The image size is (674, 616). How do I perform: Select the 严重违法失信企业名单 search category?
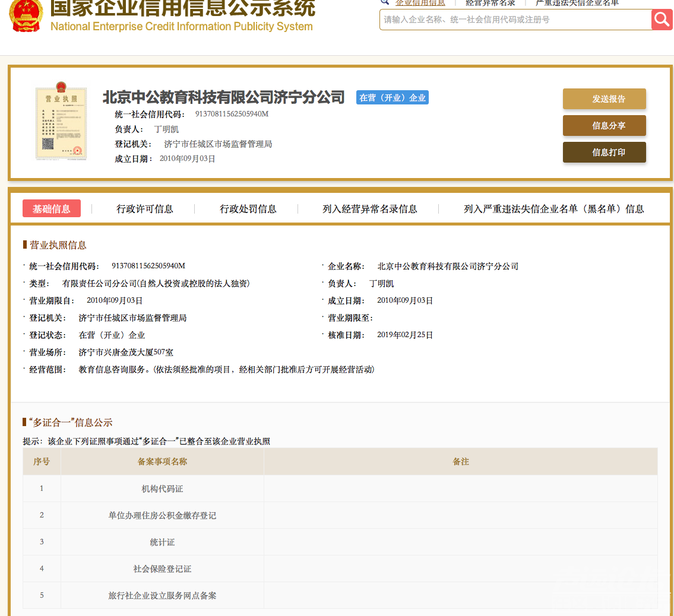[577, 3]
